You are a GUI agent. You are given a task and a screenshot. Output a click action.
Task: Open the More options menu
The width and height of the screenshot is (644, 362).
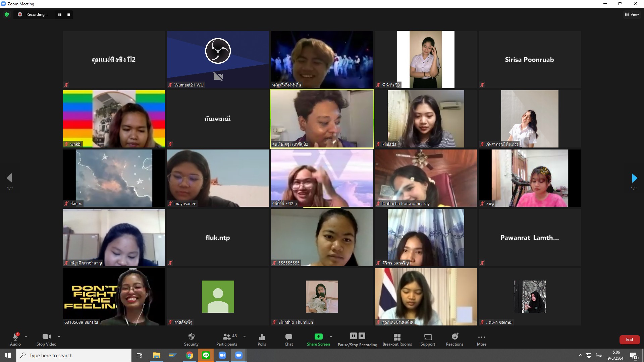pyautogui.click(x=481, y=339)
